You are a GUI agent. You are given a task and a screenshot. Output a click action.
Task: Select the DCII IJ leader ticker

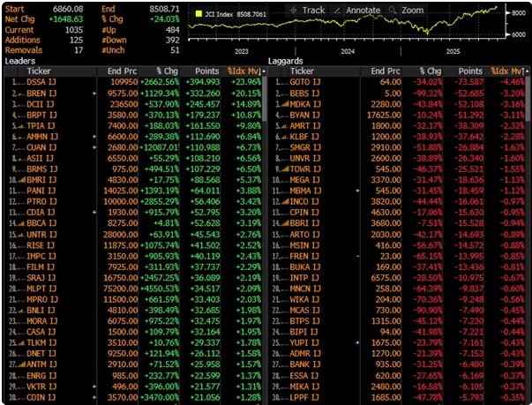tap(41, 104)
